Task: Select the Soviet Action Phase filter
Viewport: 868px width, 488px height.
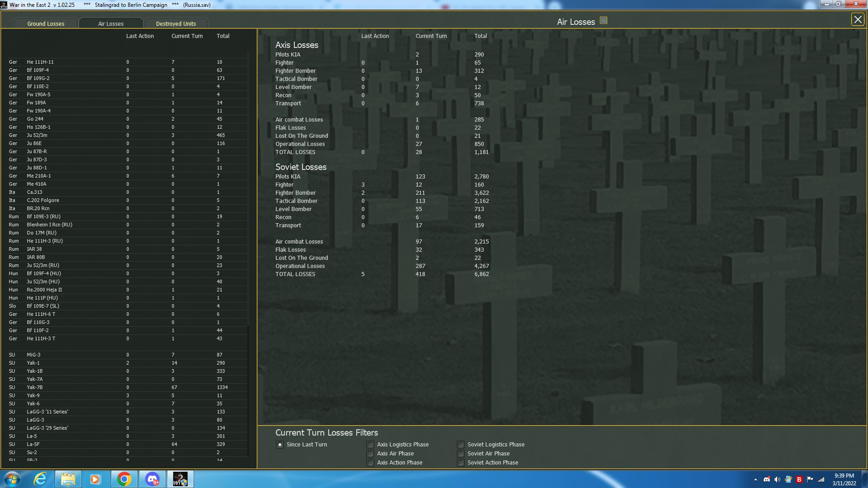Action: coord(461,463)
